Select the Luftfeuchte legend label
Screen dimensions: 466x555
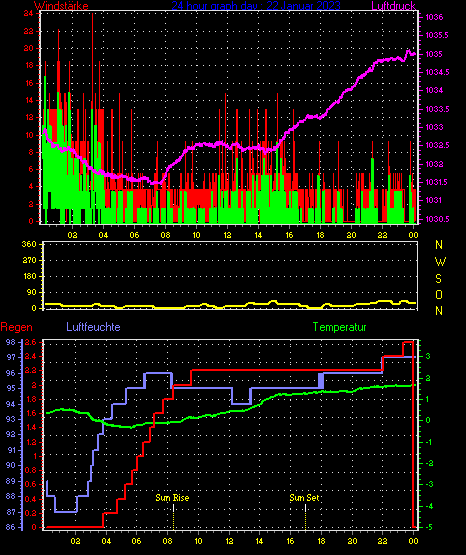(x=93, y=327)
